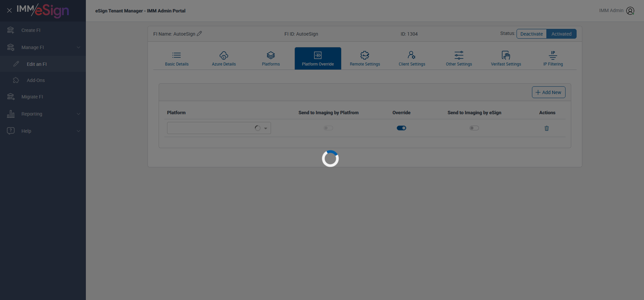Screen dimensions: 644x300
Task: Open Add-Ons in the sidebar
Action: 43,80
